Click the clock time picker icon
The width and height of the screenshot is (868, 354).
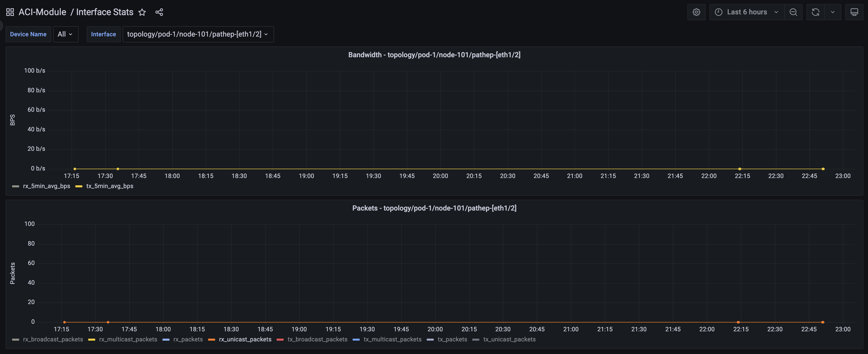(x=718, y=12)
